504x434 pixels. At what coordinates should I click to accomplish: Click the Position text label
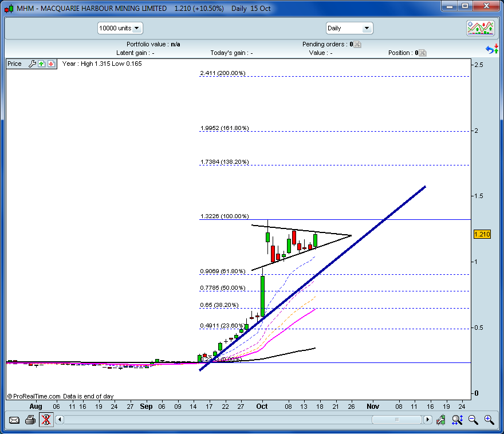click(403, 53)
